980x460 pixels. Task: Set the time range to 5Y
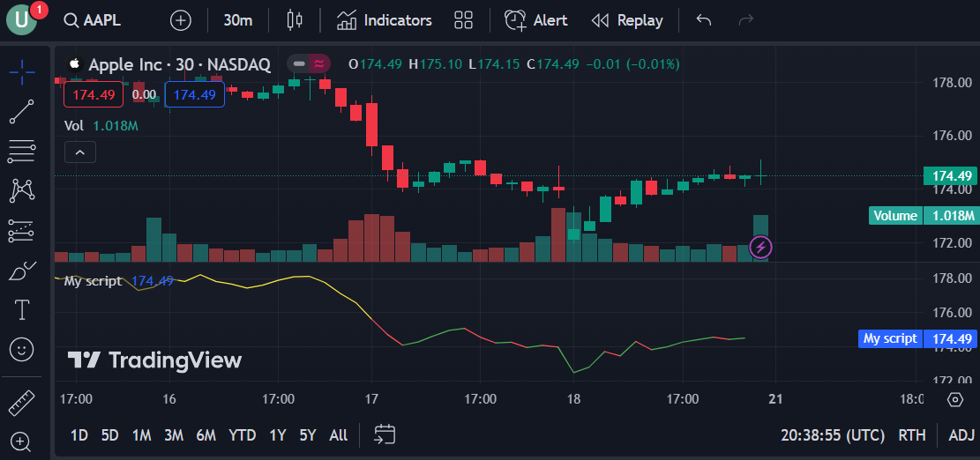point(308,435)
